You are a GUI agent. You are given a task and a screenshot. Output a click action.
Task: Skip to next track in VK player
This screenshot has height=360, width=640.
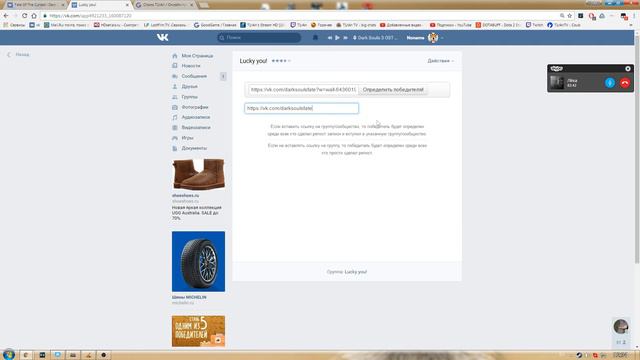coord(345,38)
